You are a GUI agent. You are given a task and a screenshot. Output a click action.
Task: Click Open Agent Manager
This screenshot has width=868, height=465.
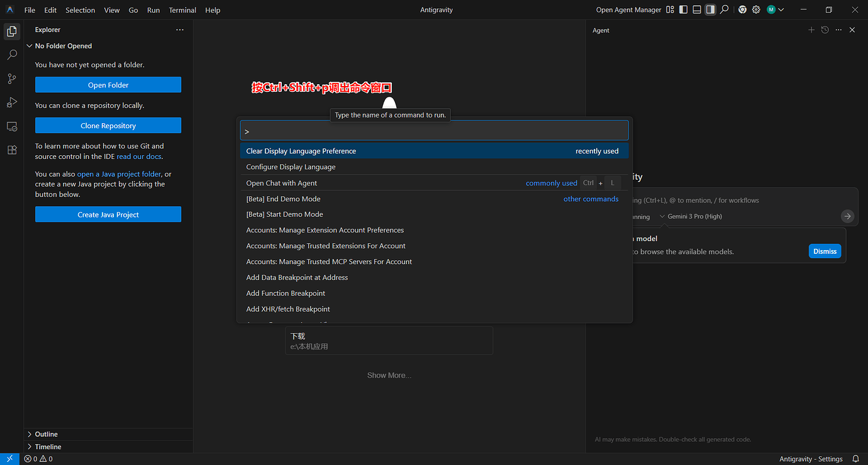point(628,10)
